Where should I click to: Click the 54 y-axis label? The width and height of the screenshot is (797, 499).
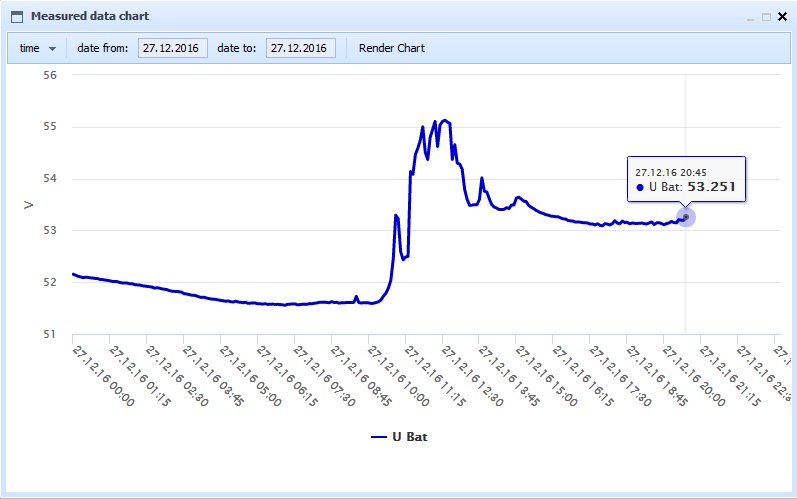point(50,178)
